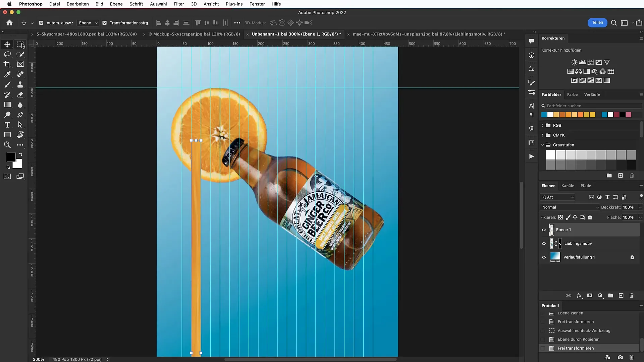644x362 pixels.
Task: Toggle lock all icon in Fixieren row
Action: [x=590, y=217]
